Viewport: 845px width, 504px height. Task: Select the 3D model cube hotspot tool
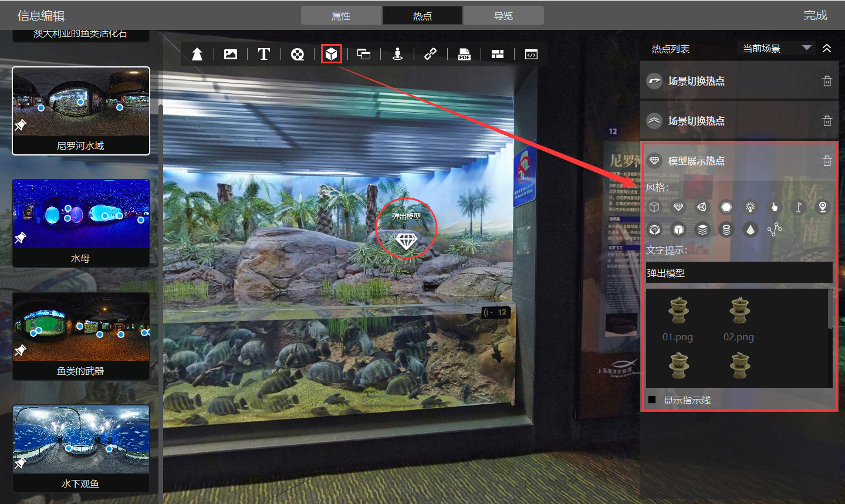click(x=331, y=54)
